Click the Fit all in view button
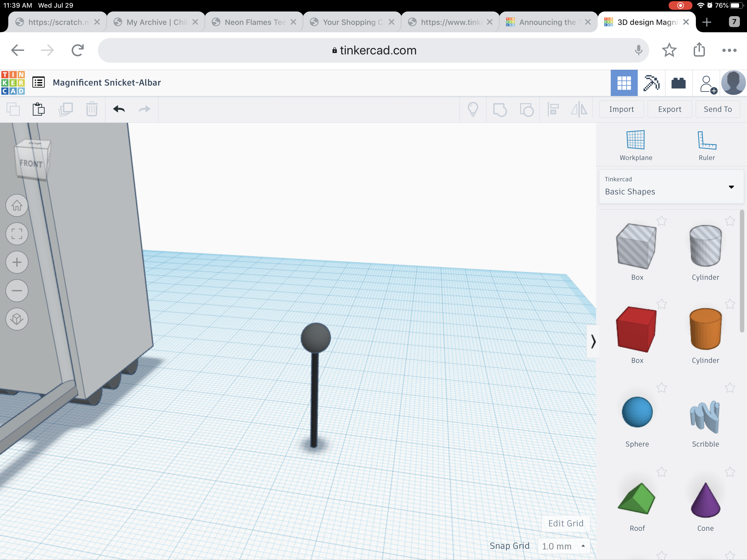 click(17, 234)
